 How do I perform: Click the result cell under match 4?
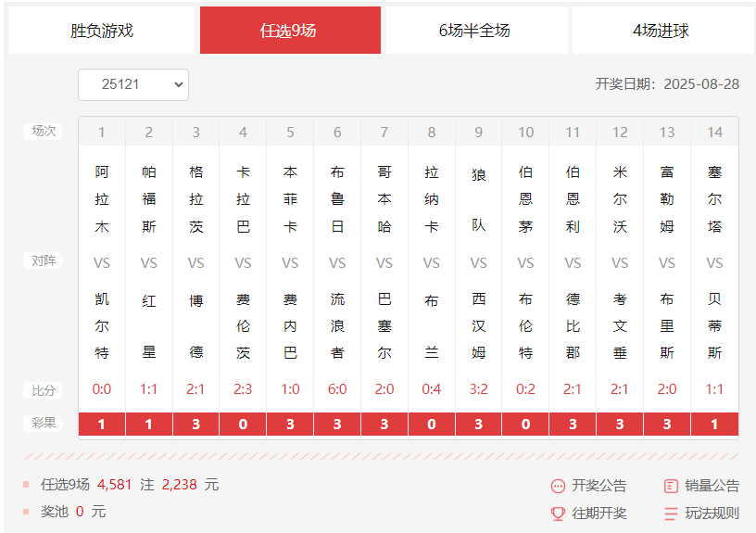coord(243,424)
